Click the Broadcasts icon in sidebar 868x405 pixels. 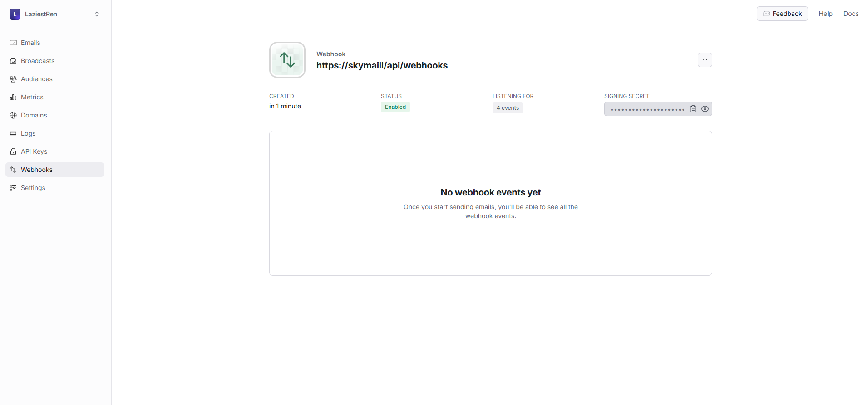pyautogui.click(x=13, y=61)
